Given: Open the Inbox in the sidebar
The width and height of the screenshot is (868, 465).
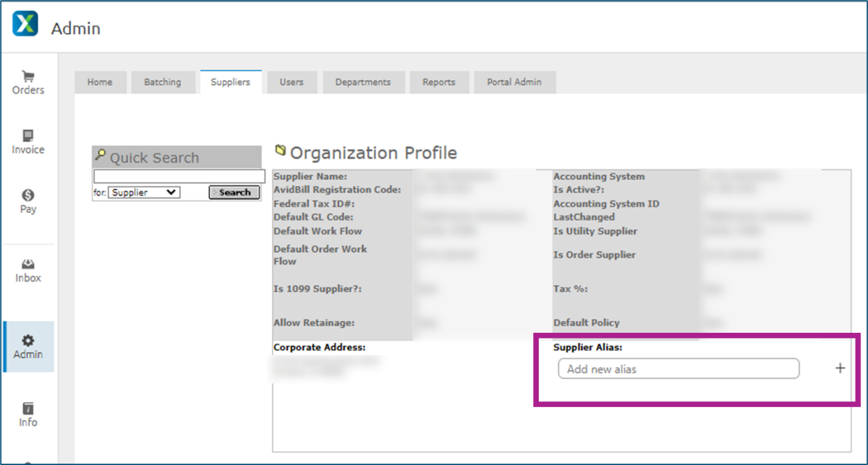Looking at the screenshot, I should tap(28, 271).
